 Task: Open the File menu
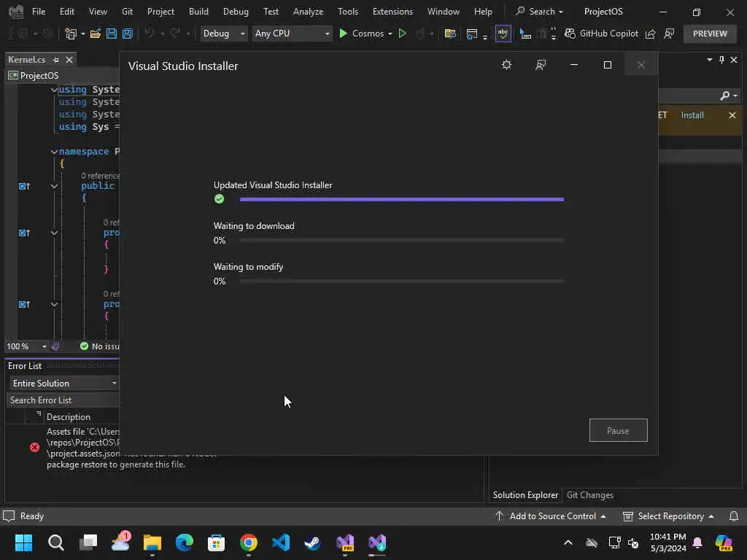click(39, 12)
